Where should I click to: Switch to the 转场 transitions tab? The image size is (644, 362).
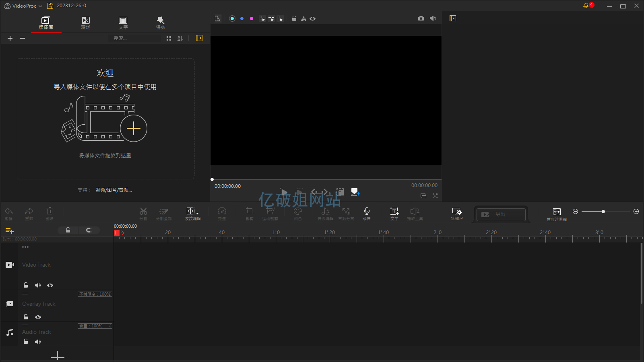tap(85, 23)
